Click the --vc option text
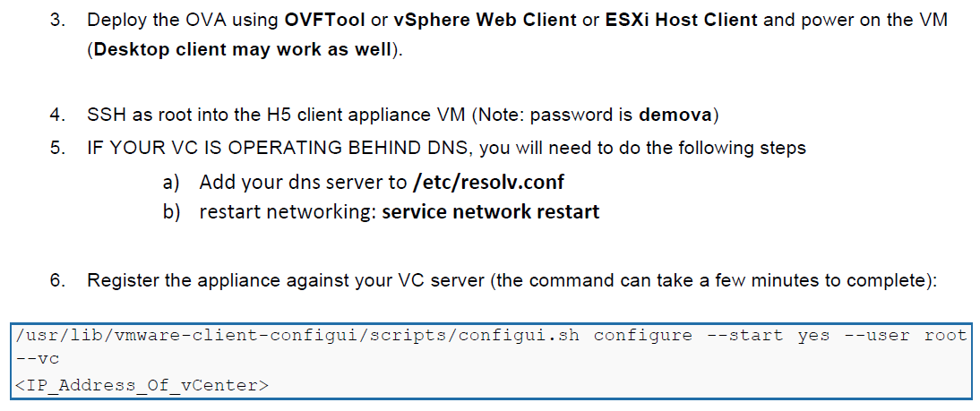The width and height of the screenshot is (980, 411). (x=38, y=360)
